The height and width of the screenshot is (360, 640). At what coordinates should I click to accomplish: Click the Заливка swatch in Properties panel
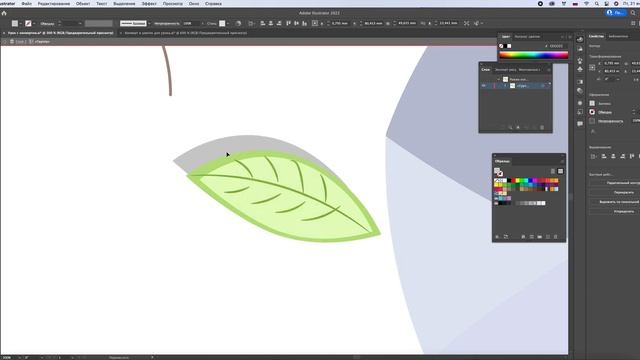coord(592,103)
